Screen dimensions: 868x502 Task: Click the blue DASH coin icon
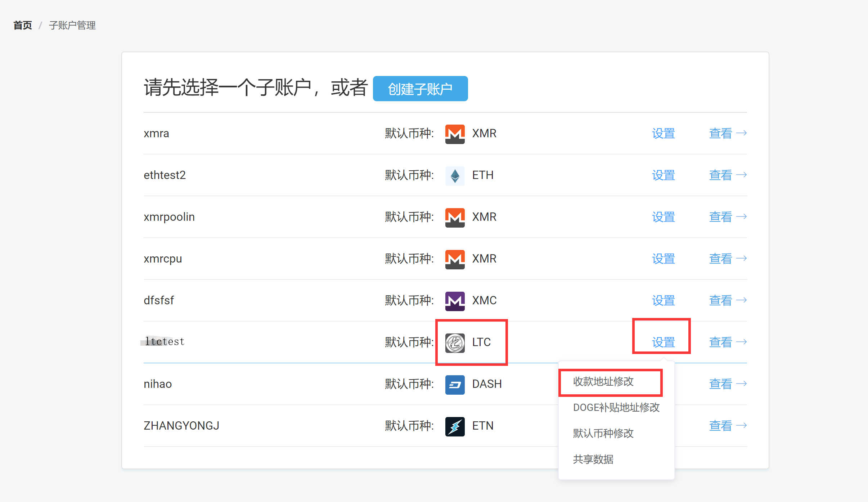pyautogui.click(x=455, y=385)
